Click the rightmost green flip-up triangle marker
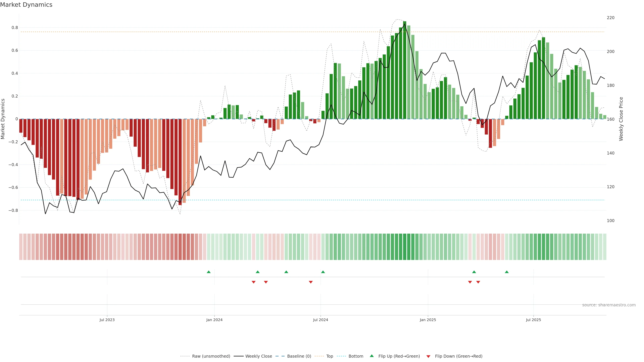The image size is (644, 362). 506,272
